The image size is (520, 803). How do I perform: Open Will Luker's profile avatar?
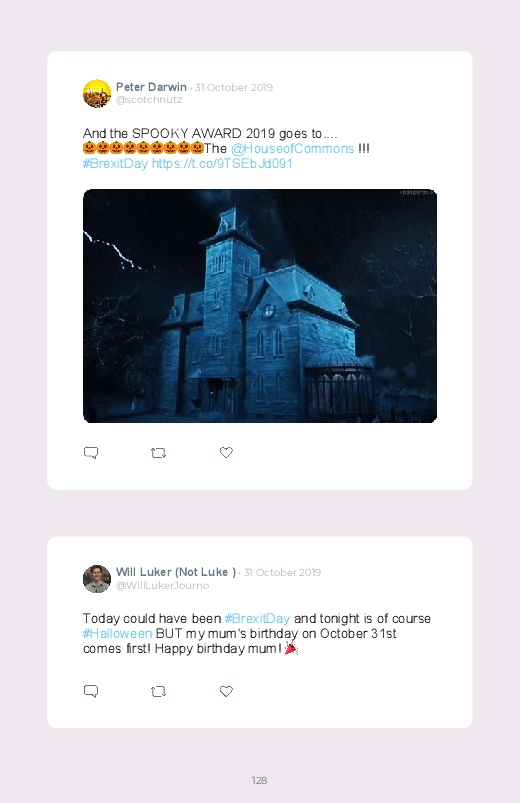coord(97,579)
